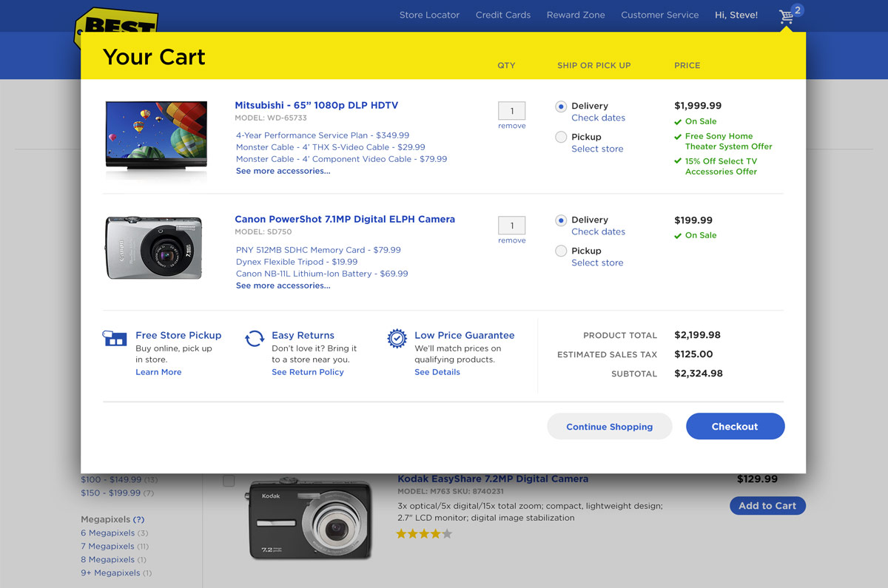
Task: Click the green checkmark beside On Sale
Action: pos(677,121)
